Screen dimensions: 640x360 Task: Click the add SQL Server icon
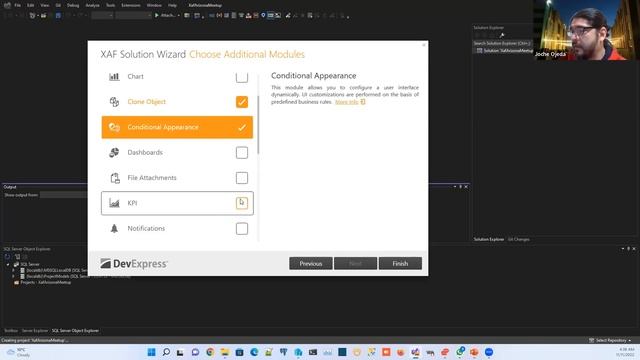tap(17, 257)
